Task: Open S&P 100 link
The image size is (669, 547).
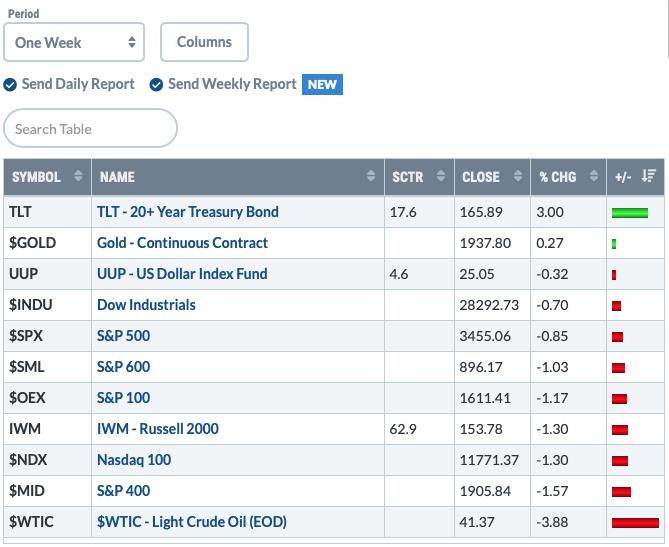Action: (123, 398)
